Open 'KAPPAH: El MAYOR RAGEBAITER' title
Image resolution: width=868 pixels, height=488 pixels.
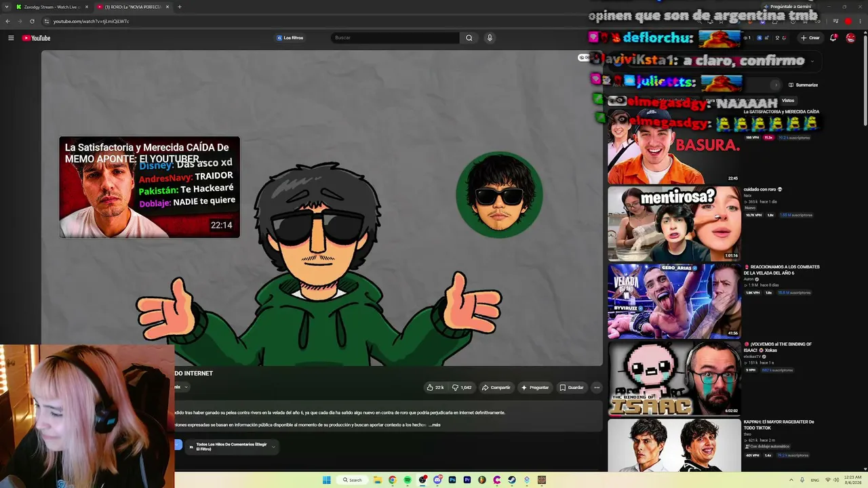click(778, 425)
